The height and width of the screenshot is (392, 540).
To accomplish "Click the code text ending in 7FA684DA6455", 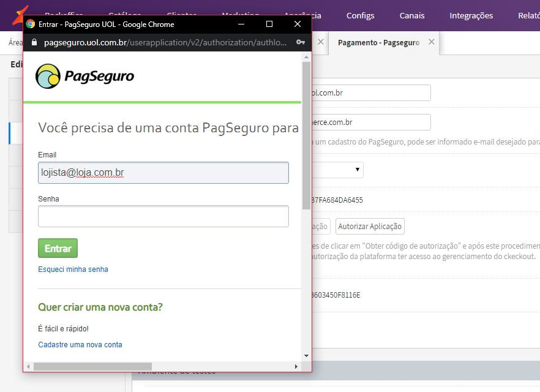I will pyautogui.click(x=337, y=200).
